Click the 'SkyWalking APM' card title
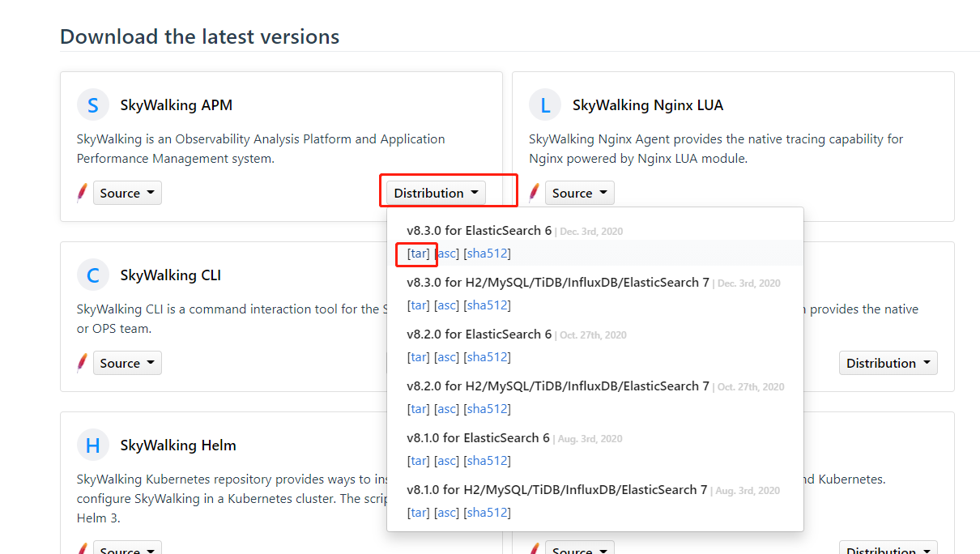 pyautogui.click(x=177, y=105)
